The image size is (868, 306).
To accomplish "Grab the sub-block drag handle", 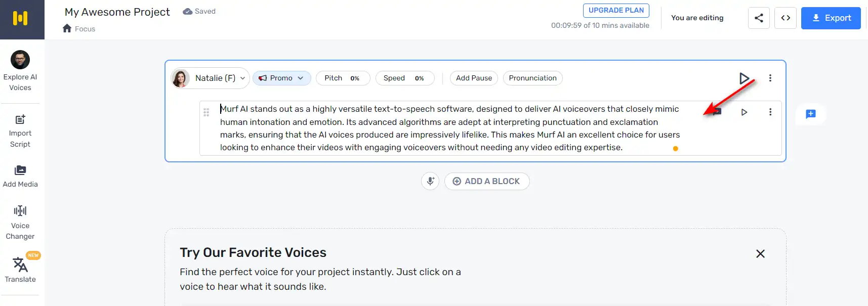I will pyautogui.click(x=206, y=112).
